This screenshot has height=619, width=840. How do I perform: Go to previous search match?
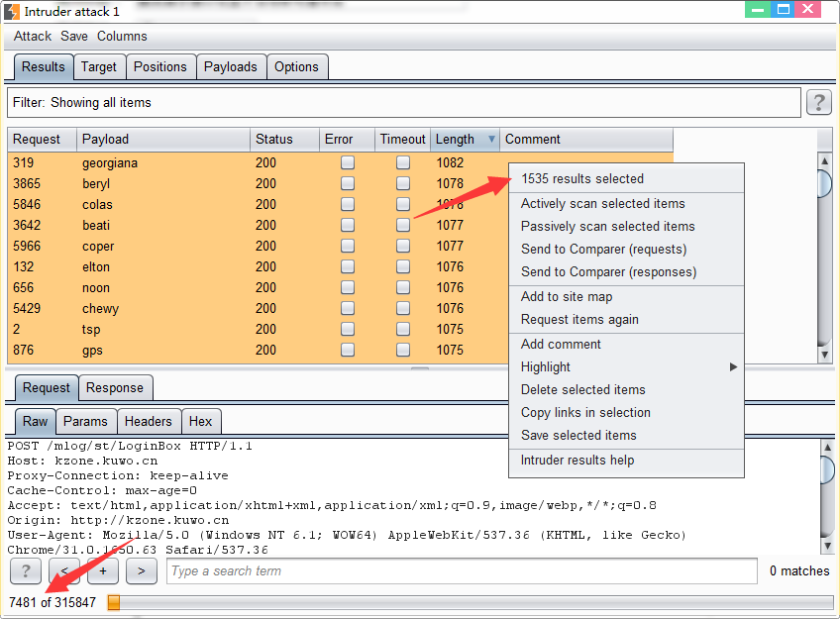pyautogui.click(x=64, y=570)
